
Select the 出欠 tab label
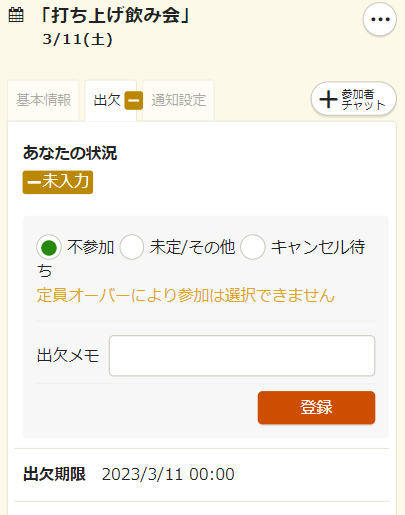point(107,100)
